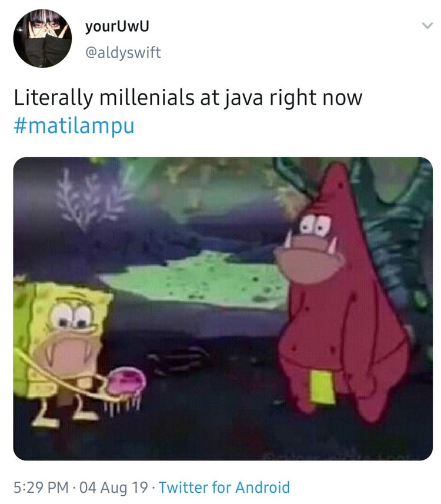This screenshot has height=504, width=441.
Task: Select the 5:29 PM timestamp
Action: click(41, 488)
